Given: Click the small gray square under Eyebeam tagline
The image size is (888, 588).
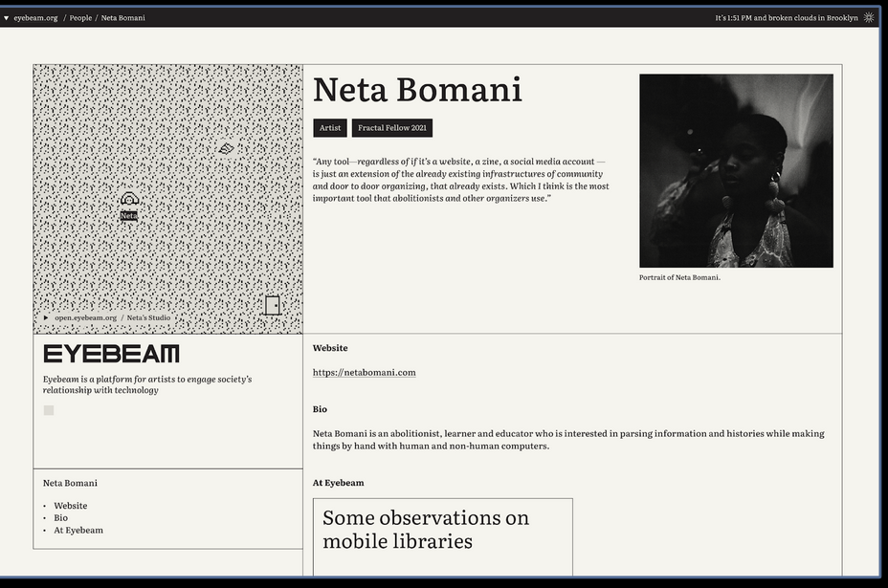Looking at the screenshot, I should point(49,410).
